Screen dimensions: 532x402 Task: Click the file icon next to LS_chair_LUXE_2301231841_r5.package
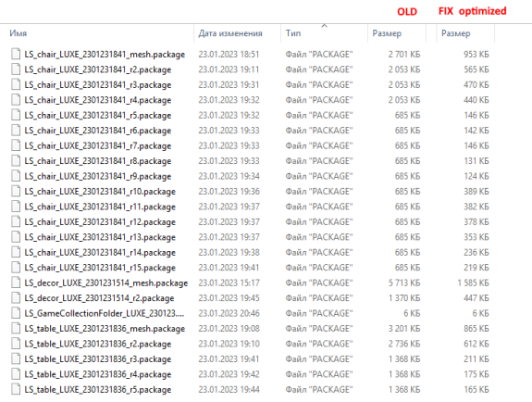[16, 115]
